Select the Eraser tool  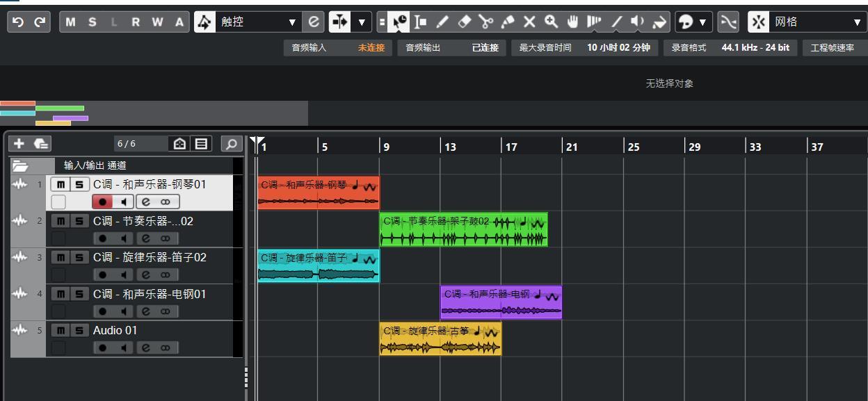click(464, 22)
